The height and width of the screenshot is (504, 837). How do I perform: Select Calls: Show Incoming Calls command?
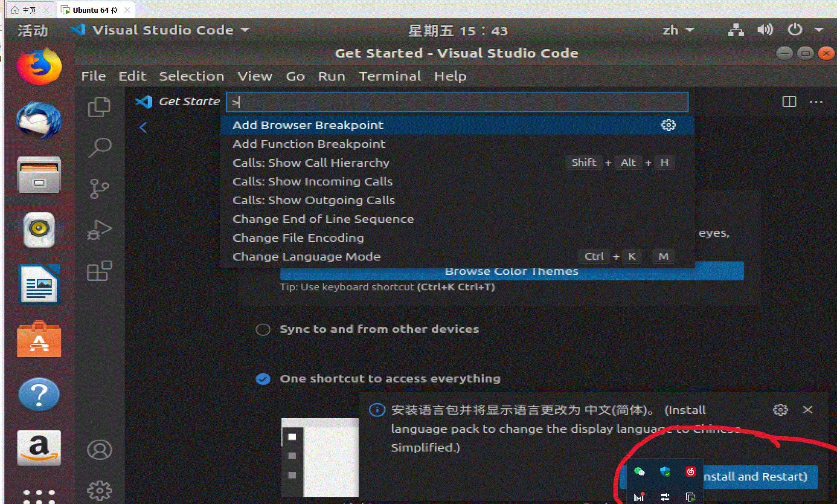point(457,181)
